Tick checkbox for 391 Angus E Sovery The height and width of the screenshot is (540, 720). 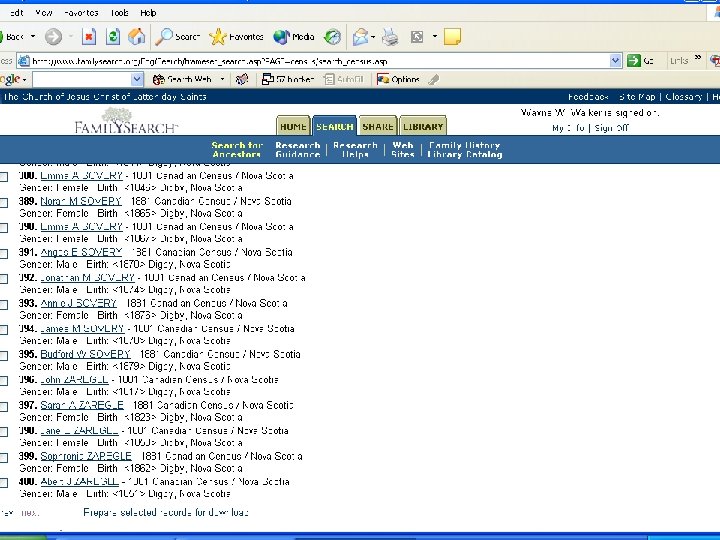tap(4, 253)
